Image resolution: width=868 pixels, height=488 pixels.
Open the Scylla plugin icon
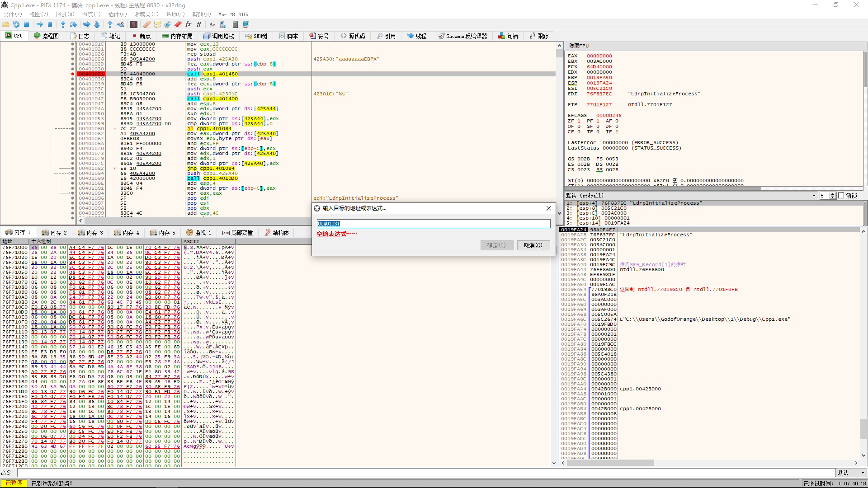coord(134,24)
